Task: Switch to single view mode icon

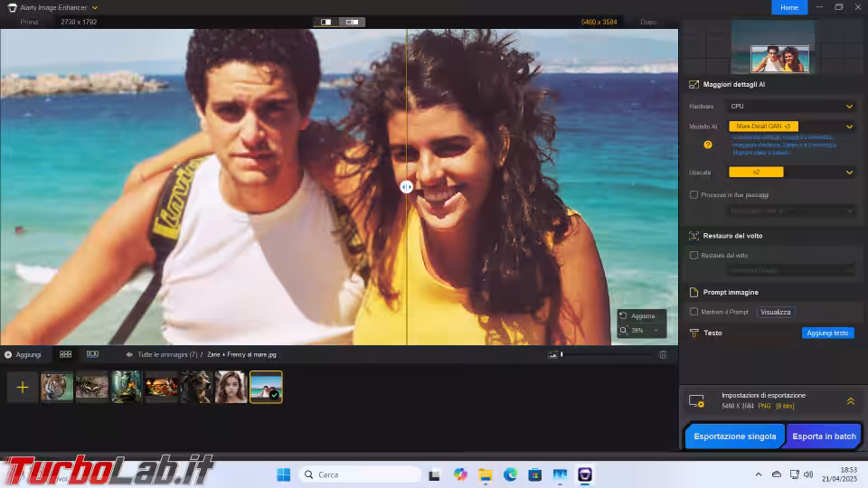Action: pos(326,22)
